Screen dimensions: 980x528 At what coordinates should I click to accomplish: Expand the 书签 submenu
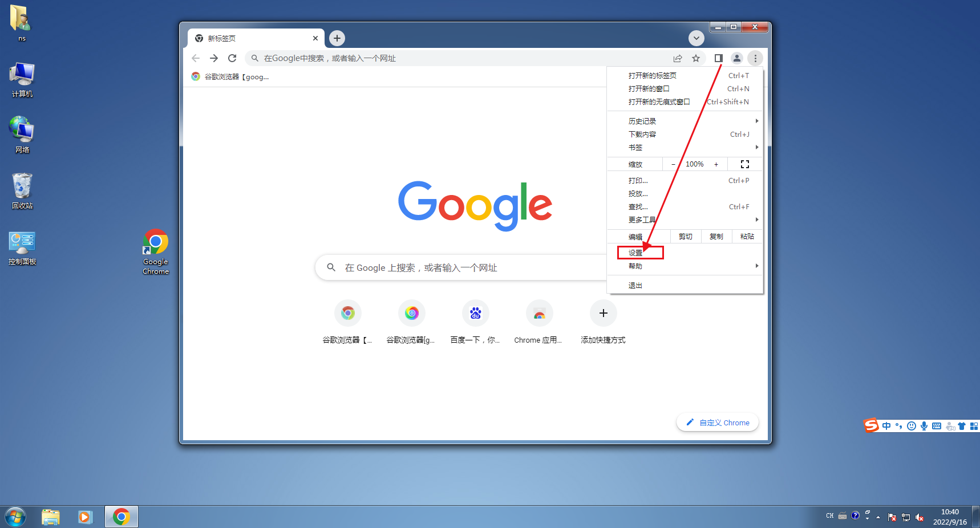pos(685,147)
